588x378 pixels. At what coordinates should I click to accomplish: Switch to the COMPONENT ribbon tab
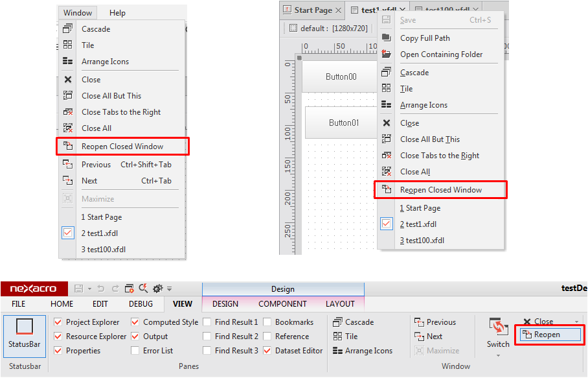pos(282,303)
